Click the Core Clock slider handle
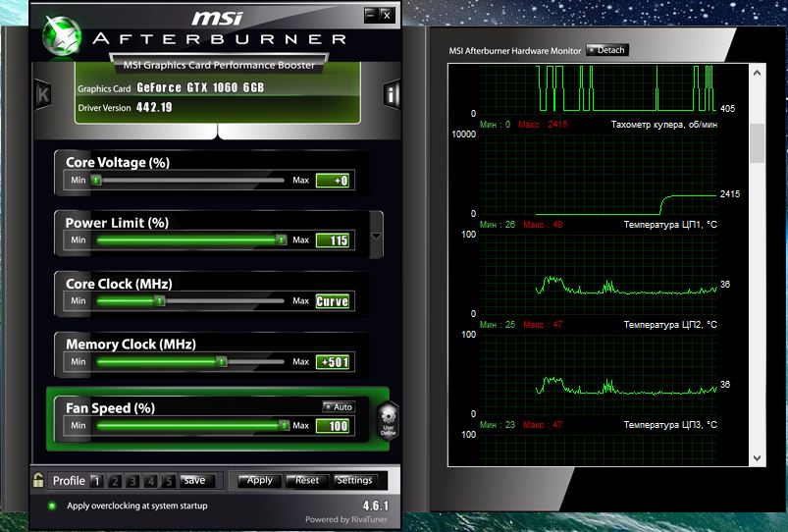The height and width of the screenshot is (532, 788). pyautogui.click(x=160, y=300)
